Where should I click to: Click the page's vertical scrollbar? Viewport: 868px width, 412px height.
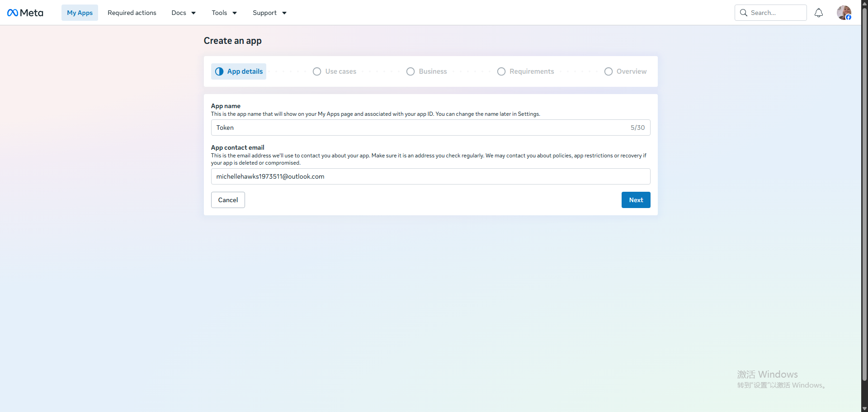click(864, 194)
